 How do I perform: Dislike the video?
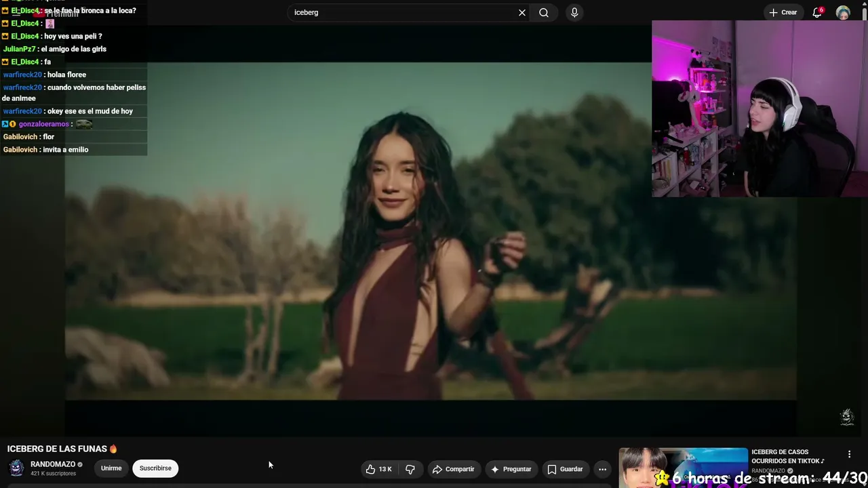pos(410,469)
